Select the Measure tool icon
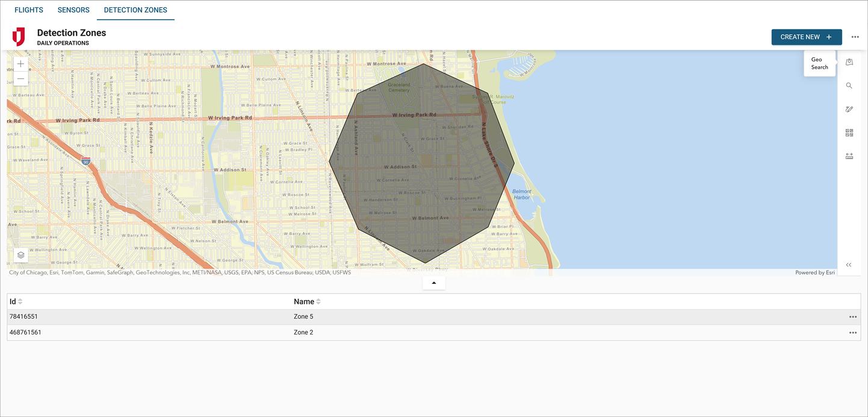 coord(849,155)
